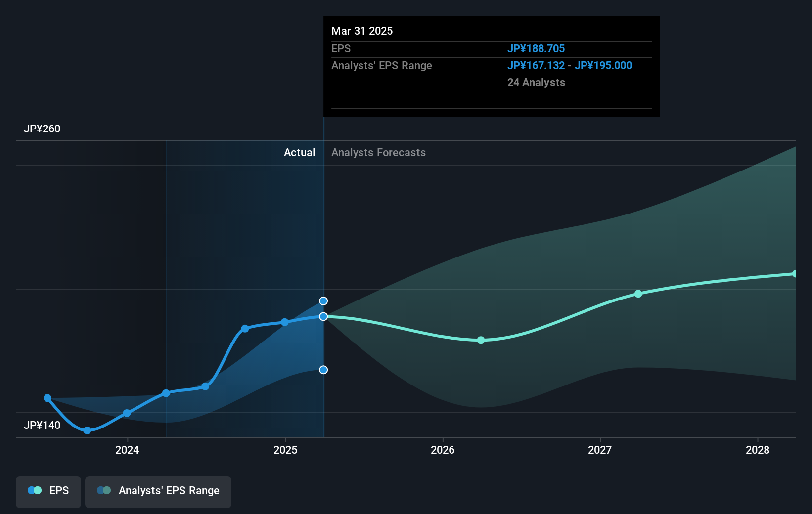Click the forecast EPS point near 2026
Viewport: 812px width, 514px height.
click(x=481, y=340)
